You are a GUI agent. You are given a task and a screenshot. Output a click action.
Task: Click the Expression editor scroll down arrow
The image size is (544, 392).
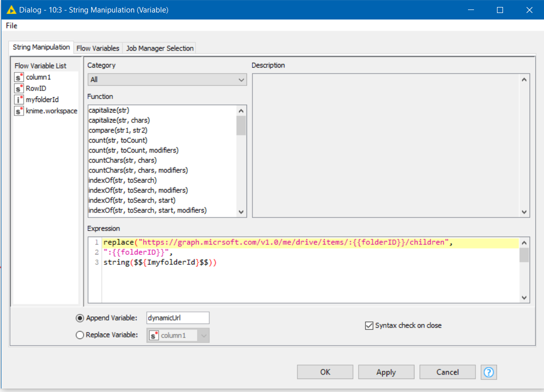point(524,297)
